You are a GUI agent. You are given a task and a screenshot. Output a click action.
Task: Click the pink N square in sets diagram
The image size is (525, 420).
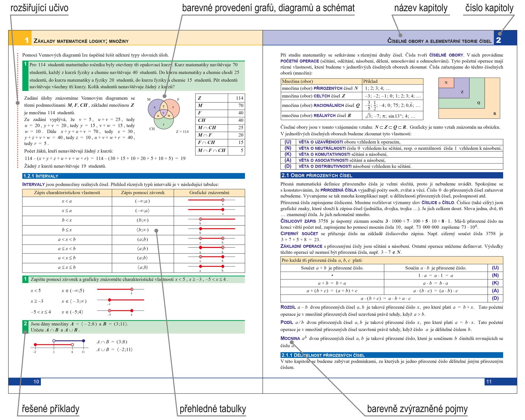click(x=446, y=83)
